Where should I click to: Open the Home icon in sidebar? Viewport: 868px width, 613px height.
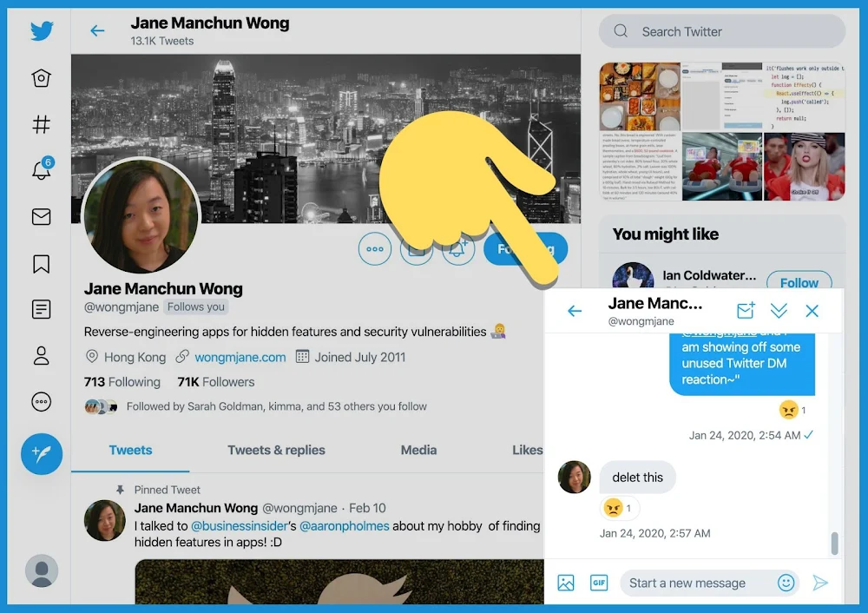click(x=42, y=78)
